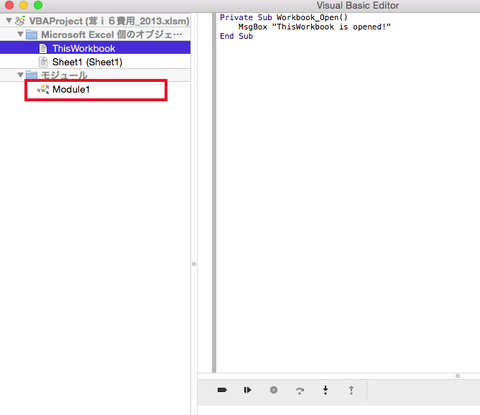480x415 pixels.
Task: Collapse the モジュール folder
Action: 20,75
